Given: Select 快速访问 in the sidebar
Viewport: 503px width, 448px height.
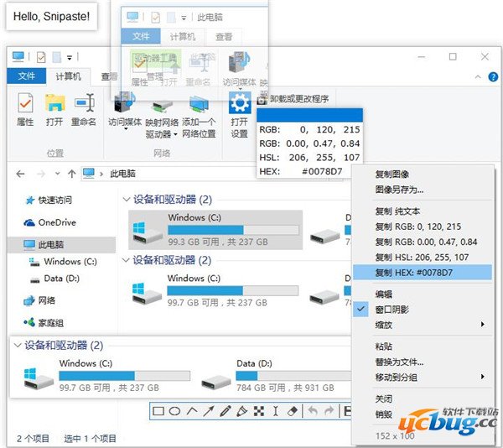Looking at the screenshot, I should point(49,201).
